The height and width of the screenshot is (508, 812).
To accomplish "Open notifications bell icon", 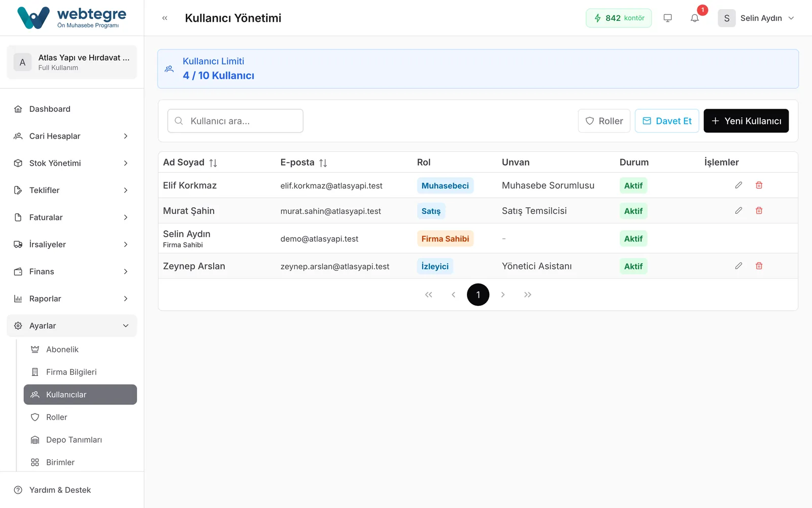I will 695,18.
